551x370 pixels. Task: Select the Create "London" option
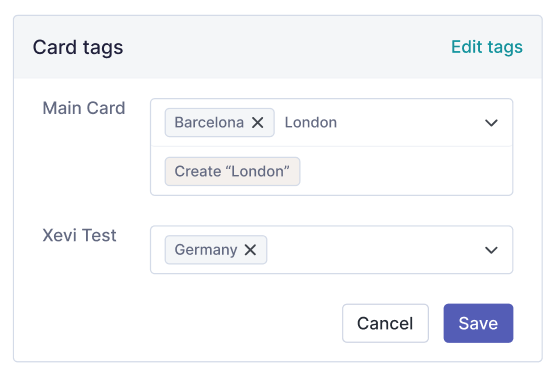tap(232, 171)
